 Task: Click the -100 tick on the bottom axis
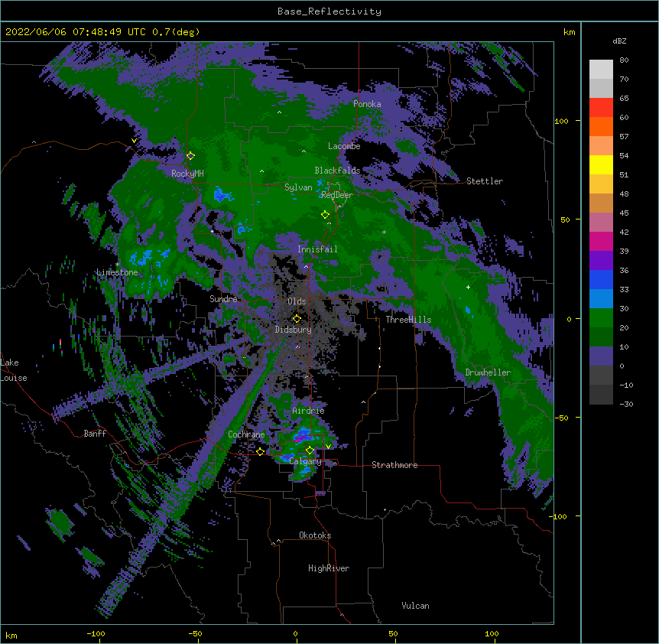(96, 633)
